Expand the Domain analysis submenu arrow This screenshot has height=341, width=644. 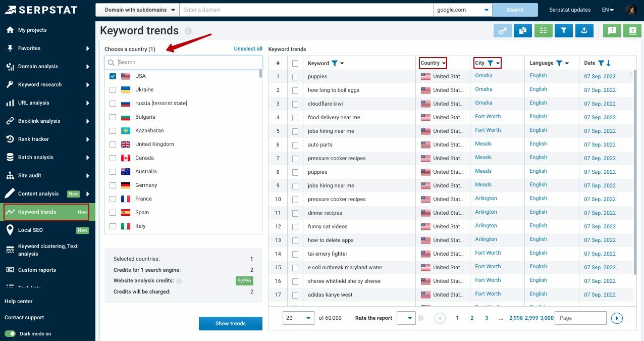(88, 67)
